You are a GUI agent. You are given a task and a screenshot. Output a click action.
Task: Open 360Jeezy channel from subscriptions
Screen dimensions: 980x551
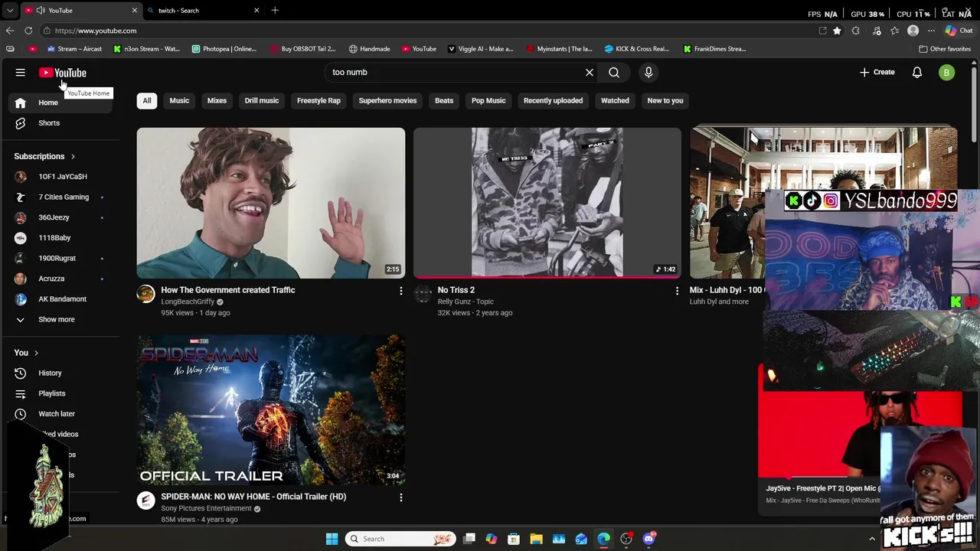[x=60, y=218]
